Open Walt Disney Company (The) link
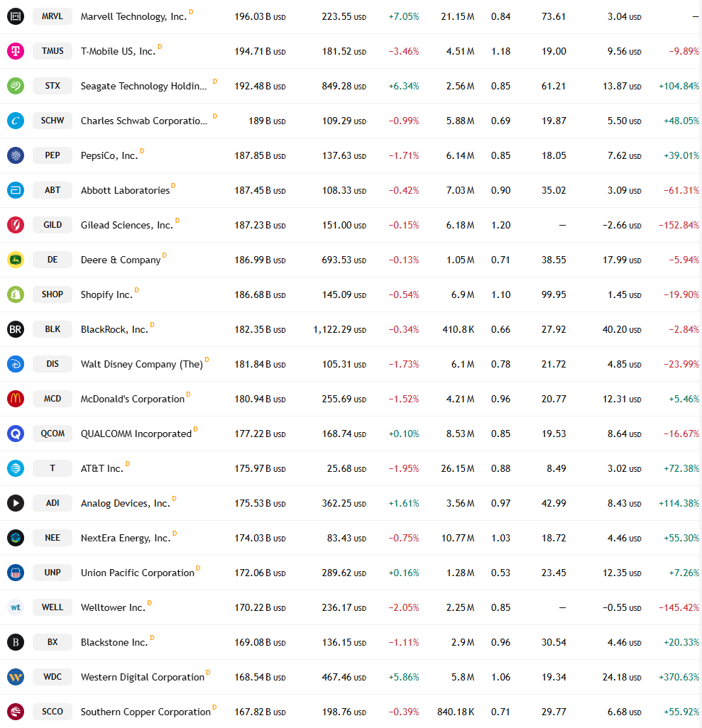This screenshot has width=702, height=728. [142, 364]
